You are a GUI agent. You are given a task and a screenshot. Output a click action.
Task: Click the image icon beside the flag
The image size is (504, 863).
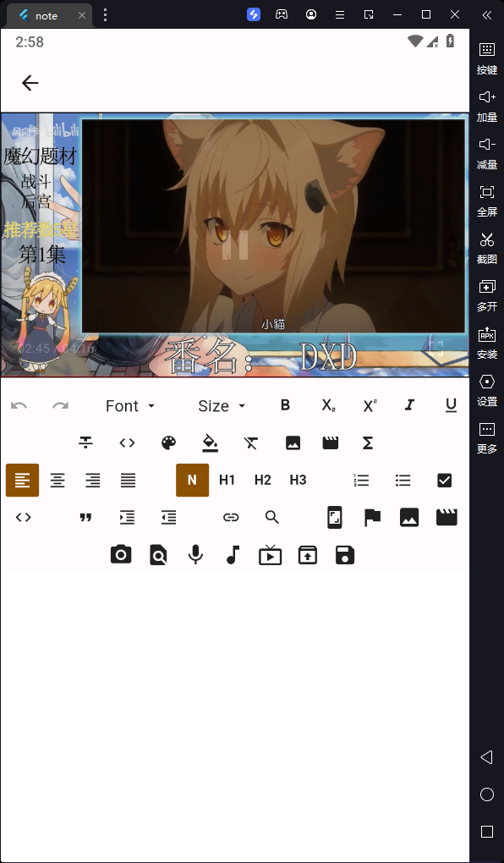click(409, 517)
